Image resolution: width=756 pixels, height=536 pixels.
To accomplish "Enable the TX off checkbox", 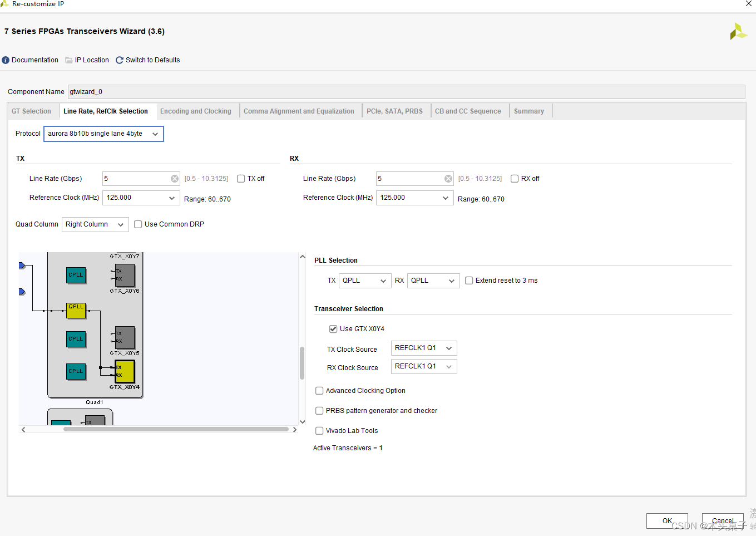I will (241, 179).
